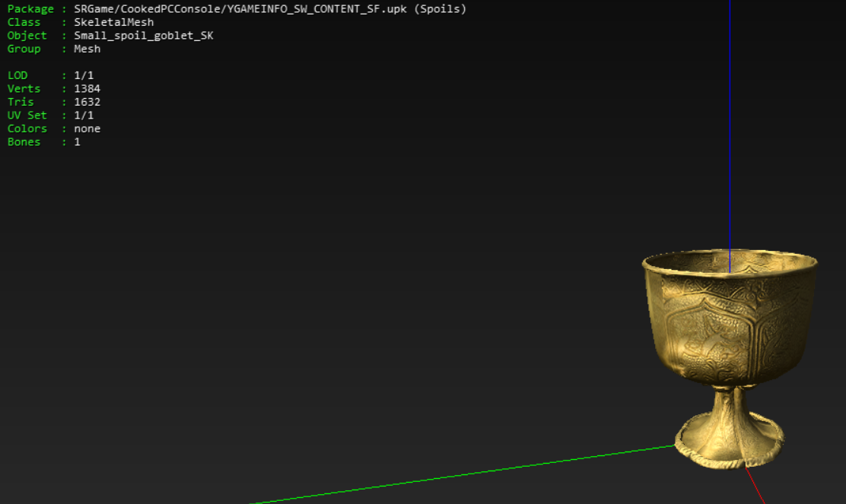This screenshot has height=504, width=846.
Task: Click the "Package" label
Action: [30, 9]
